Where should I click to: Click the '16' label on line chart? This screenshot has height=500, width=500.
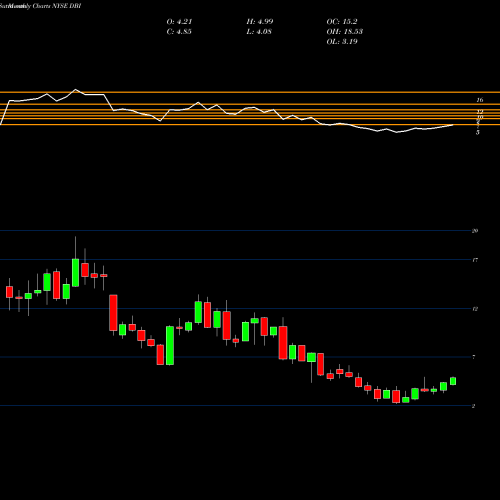[480, 100]
